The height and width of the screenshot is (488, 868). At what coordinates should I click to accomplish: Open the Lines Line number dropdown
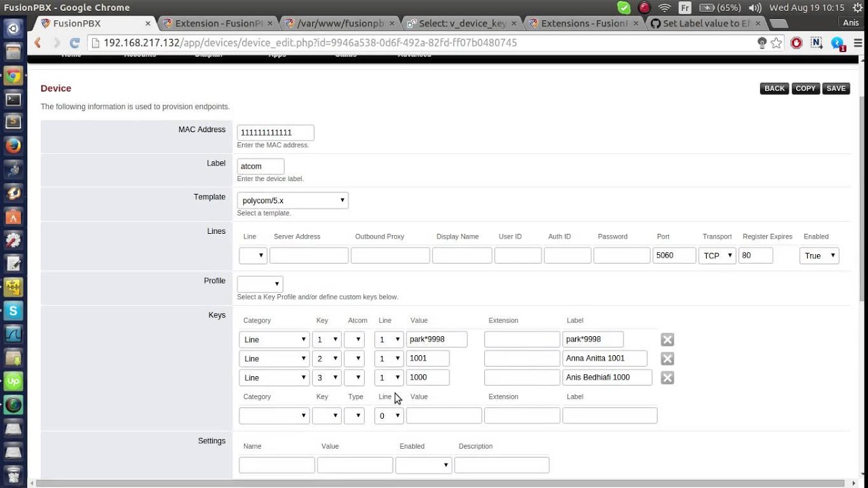coord(253,256)
